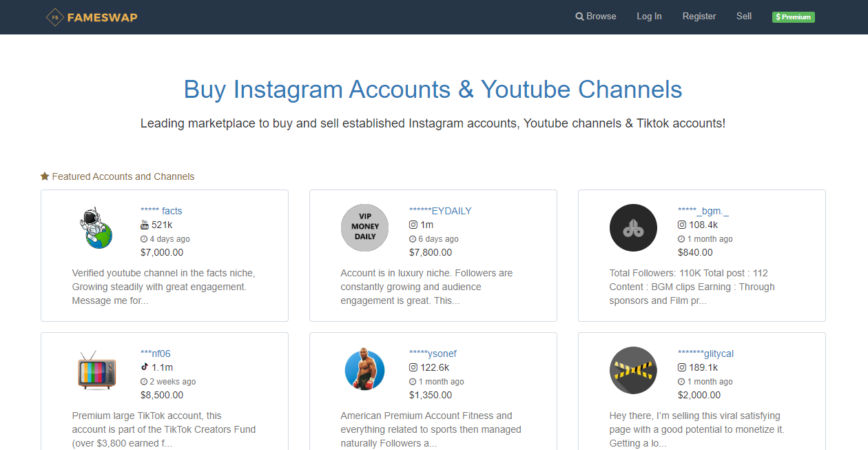Select Sell in the navigation bar

(744, 17)
